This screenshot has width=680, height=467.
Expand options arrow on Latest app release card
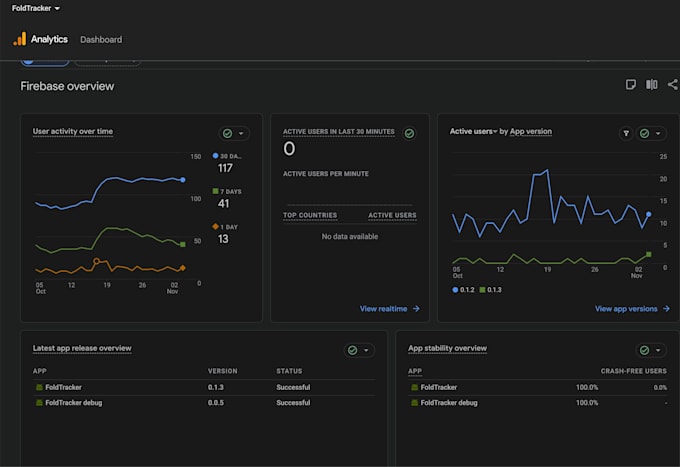(x=366, y=350)
